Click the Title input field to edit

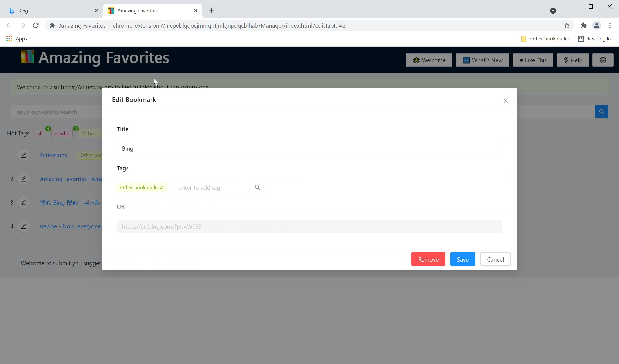click(309, 148)
